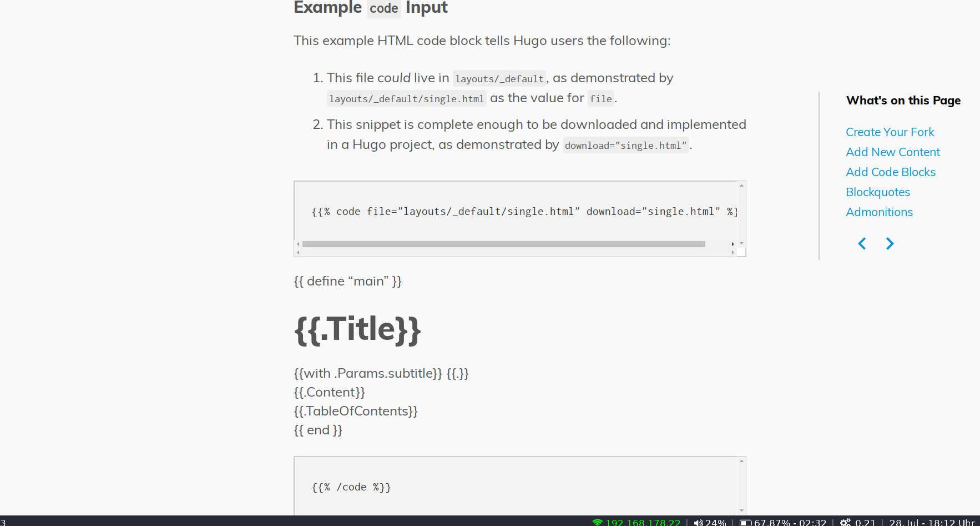Click right arrow of the code block scrollbar
This screenshot has width=980, height=526.
click(x=733, y=244)
